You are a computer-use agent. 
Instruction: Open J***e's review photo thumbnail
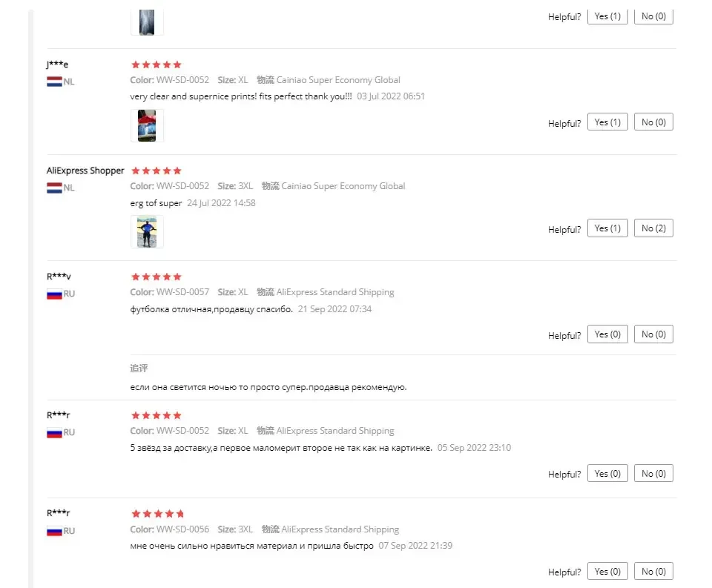[147, 126]
